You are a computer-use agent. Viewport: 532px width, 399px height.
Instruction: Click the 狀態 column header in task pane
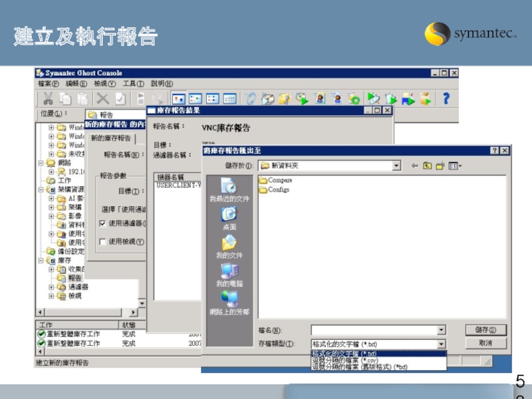click(x=132, y=325)
